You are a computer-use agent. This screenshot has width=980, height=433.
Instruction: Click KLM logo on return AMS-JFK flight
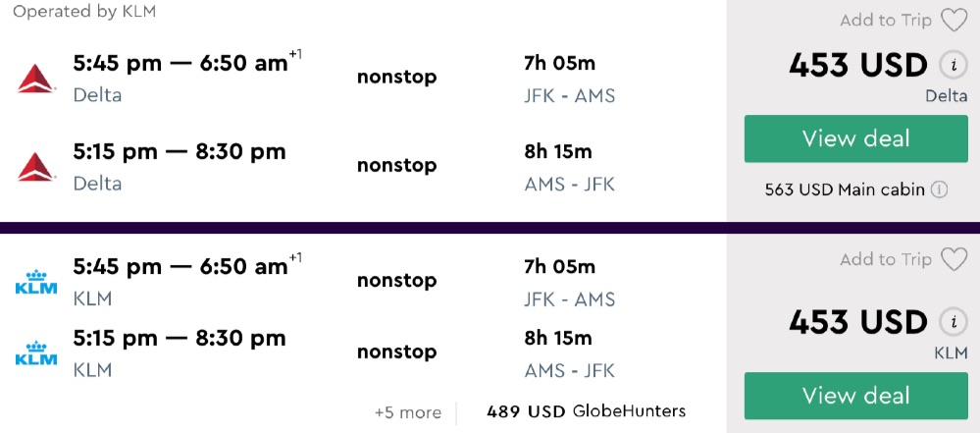[x=36, y=353]
